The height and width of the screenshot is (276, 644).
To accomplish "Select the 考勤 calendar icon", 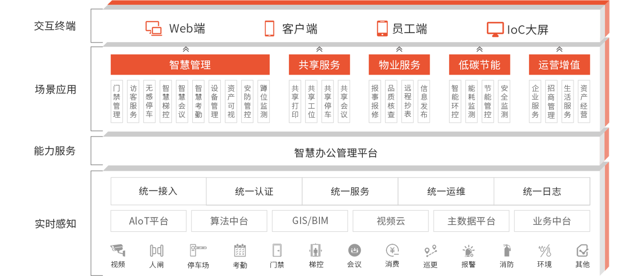I will pos(240,250).
